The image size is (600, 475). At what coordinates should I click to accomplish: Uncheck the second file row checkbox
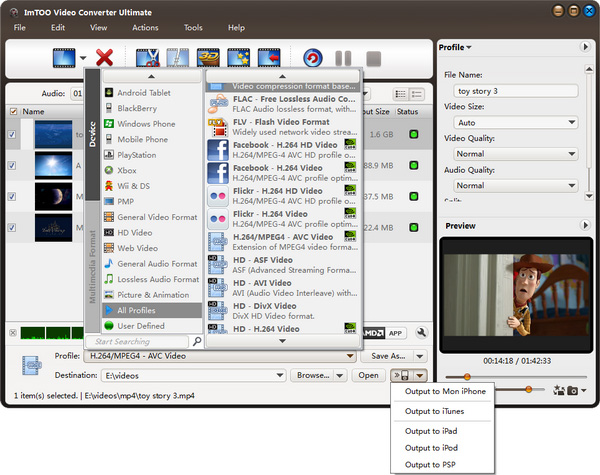pos(12,165)
